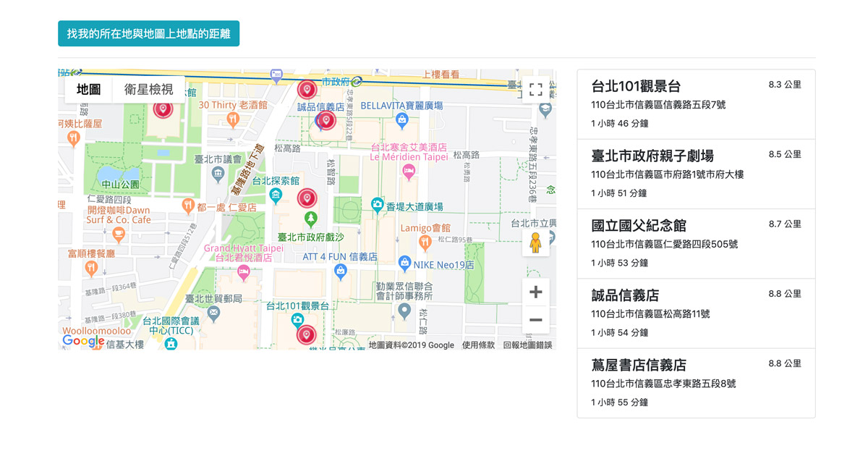Click the 富順樓餐廳 restaurant icon
868x456 pixels.
[91, 268]
